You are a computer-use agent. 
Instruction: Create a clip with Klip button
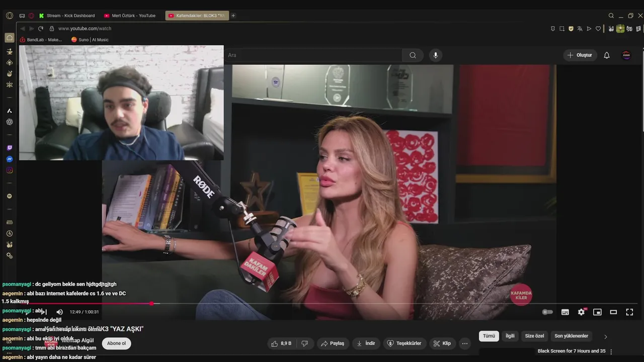(x=442, y=343)
